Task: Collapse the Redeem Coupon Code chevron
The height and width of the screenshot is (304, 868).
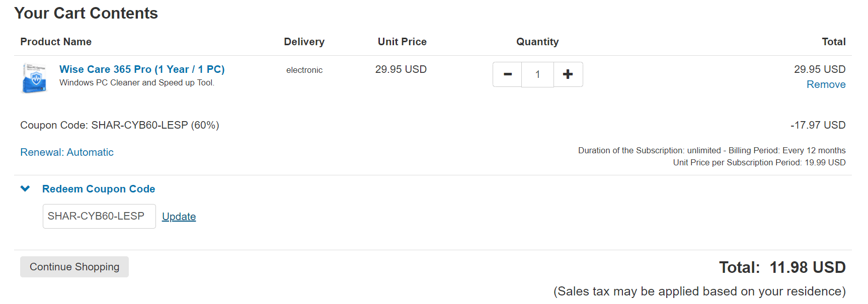Action: pos(25,189)
